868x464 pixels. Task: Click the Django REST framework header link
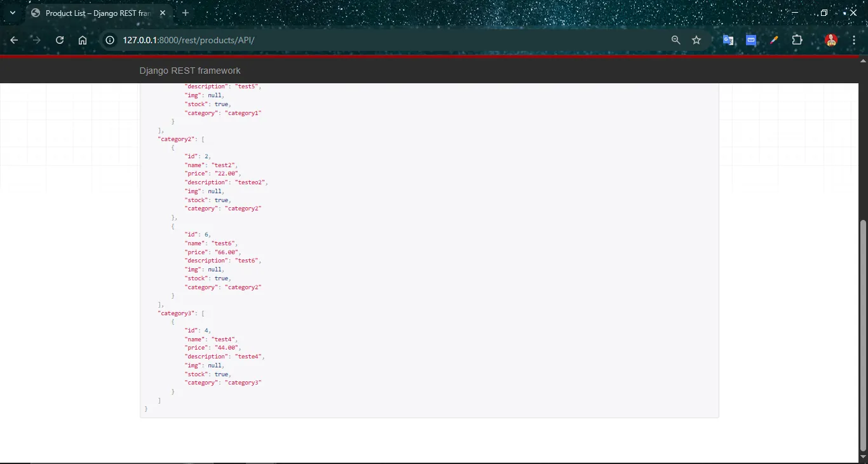point(190,71)
